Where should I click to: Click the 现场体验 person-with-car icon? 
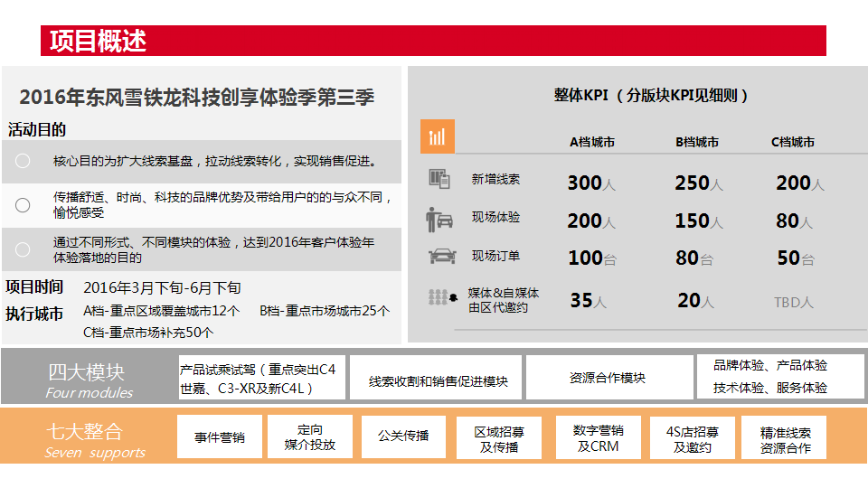(x=439, y=219)
